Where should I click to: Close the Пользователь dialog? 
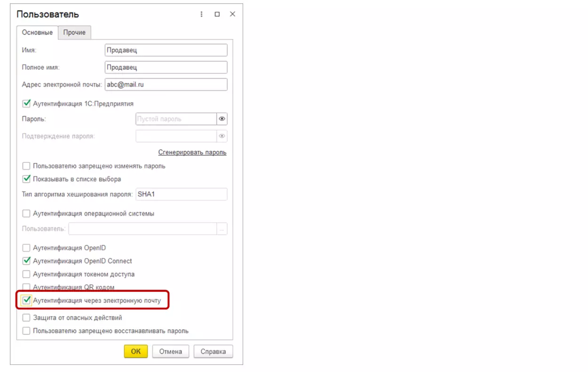(x=232, y=14)
